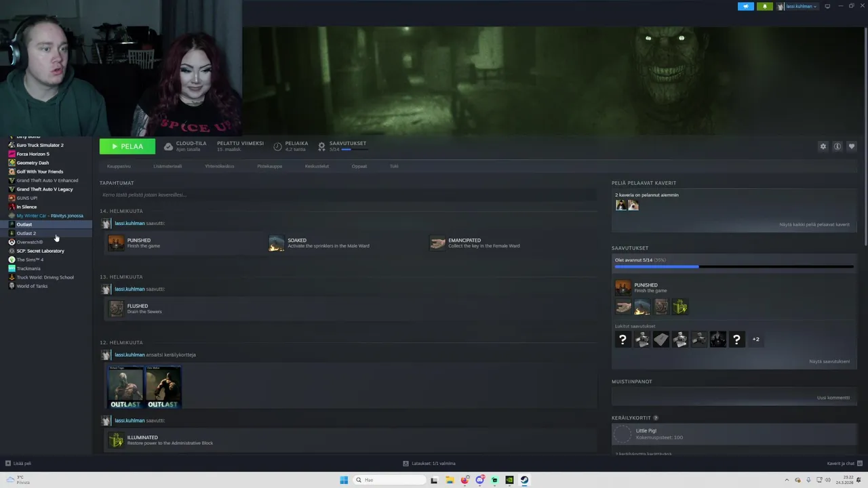Open 'Kaverit ja chat' panel

tap(844, 464)
